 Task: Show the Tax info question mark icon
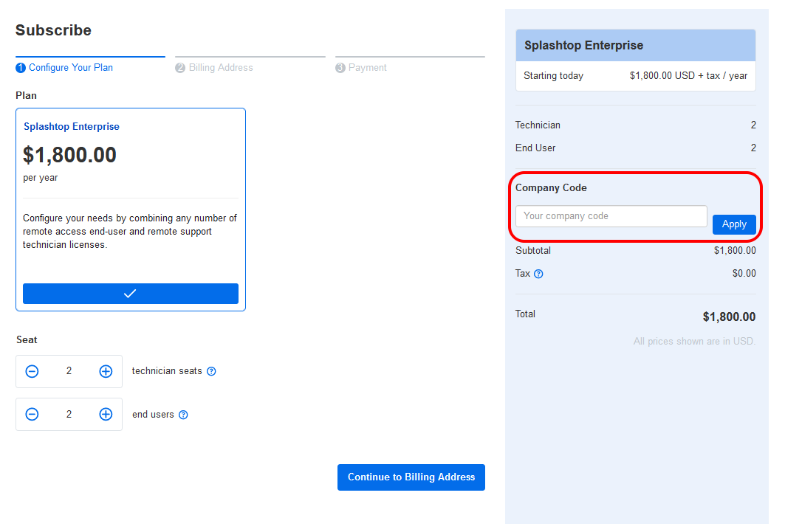(538, 274)
